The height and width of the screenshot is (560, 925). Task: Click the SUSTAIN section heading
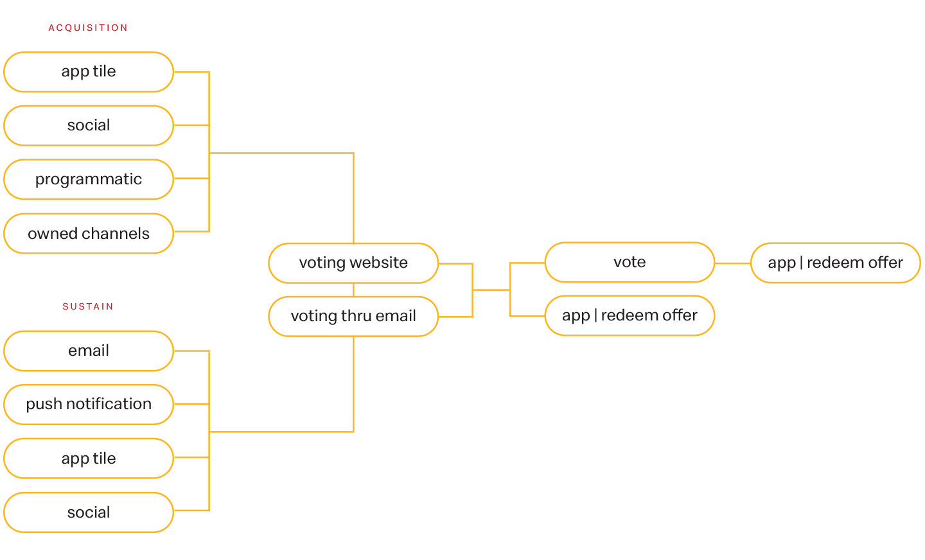pyautogui.click(x=88, y=306)
